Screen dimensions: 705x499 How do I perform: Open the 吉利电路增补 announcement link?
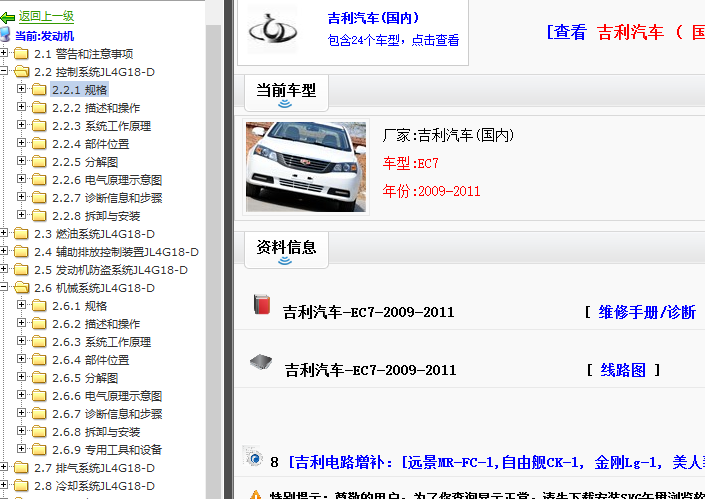pyautogui.click(x=496, y=462)
